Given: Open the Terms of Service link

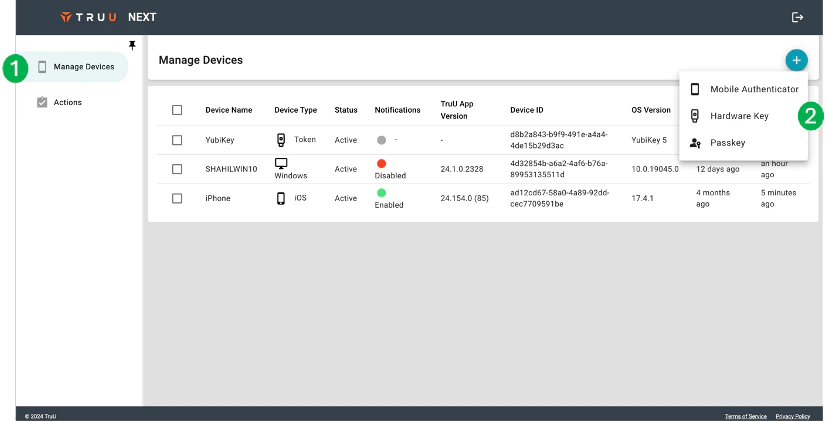Looking at the screenshot, I should click(x=746, y=416).
